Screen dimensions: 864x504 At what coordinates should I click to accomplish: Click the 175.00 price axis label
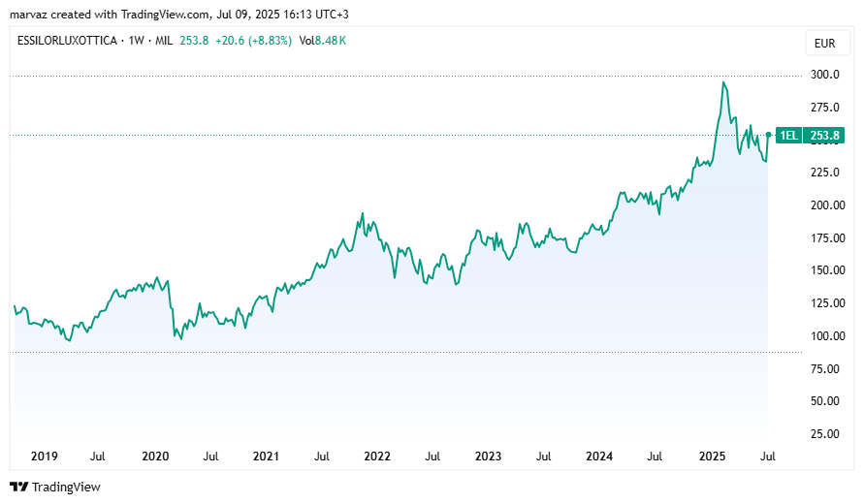(x=827, y=238)
